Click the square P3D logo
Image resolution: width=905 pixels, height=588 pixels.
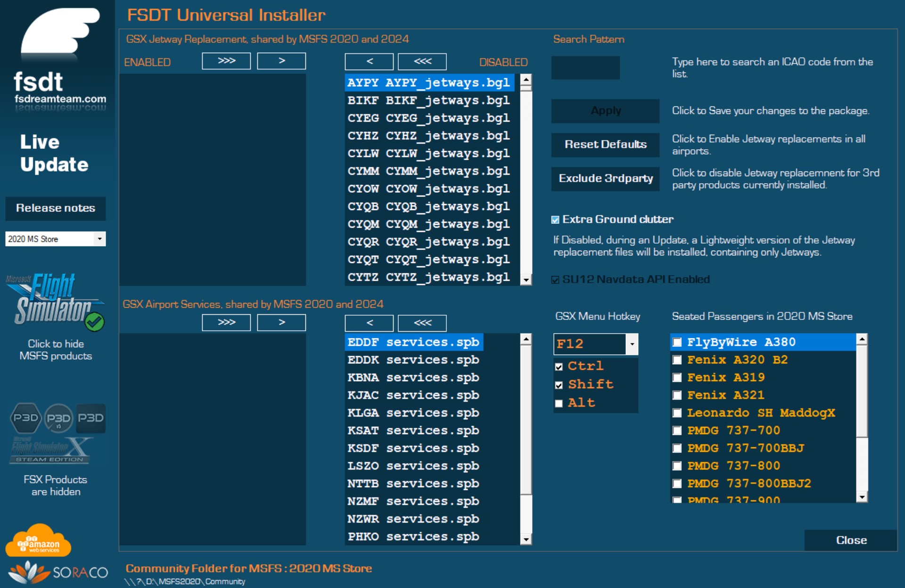tap(90, 418)
